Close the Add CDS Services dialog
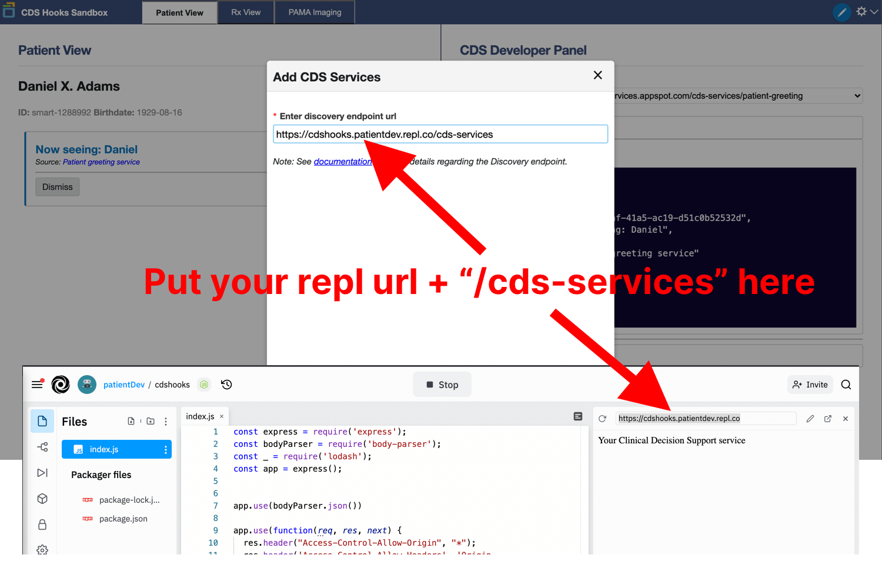Image resolution: width=882 pixels, height=588 pixels. 598,75
